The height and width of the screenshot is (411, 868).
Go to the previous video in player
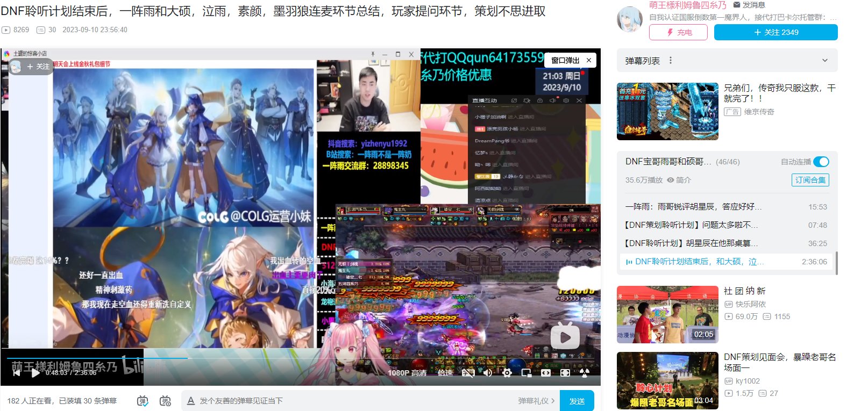[x=17, y=372]
